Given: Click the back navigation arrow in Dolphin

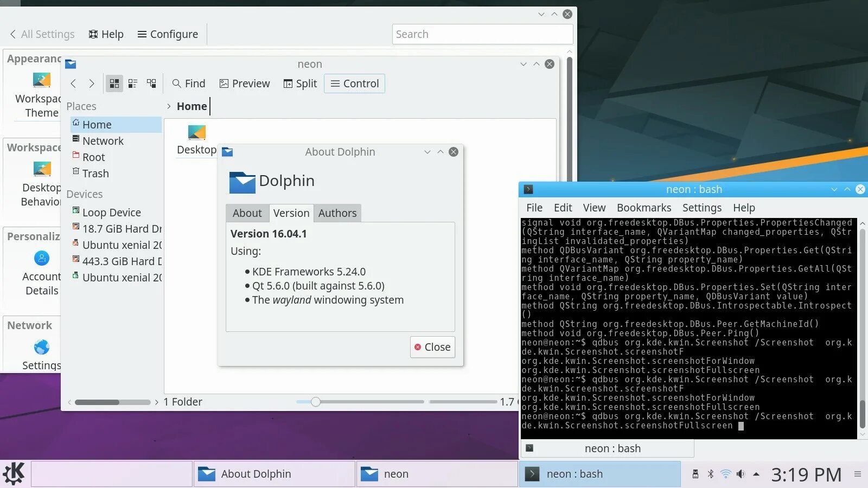Looking at the screenshot, I should [x=73, y=83].
